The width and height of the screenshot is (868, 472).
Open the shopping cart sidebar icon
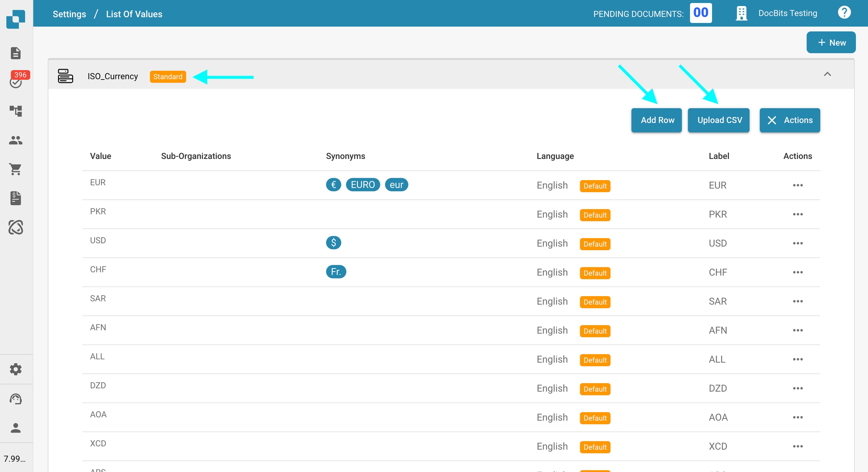[x=16, y=169]
